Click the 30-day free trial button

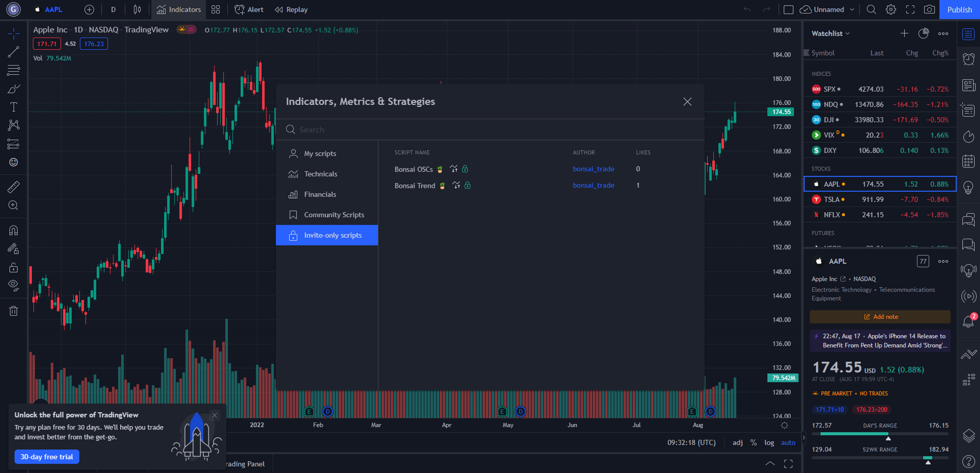pyautogui.click(x=47, y=457)
